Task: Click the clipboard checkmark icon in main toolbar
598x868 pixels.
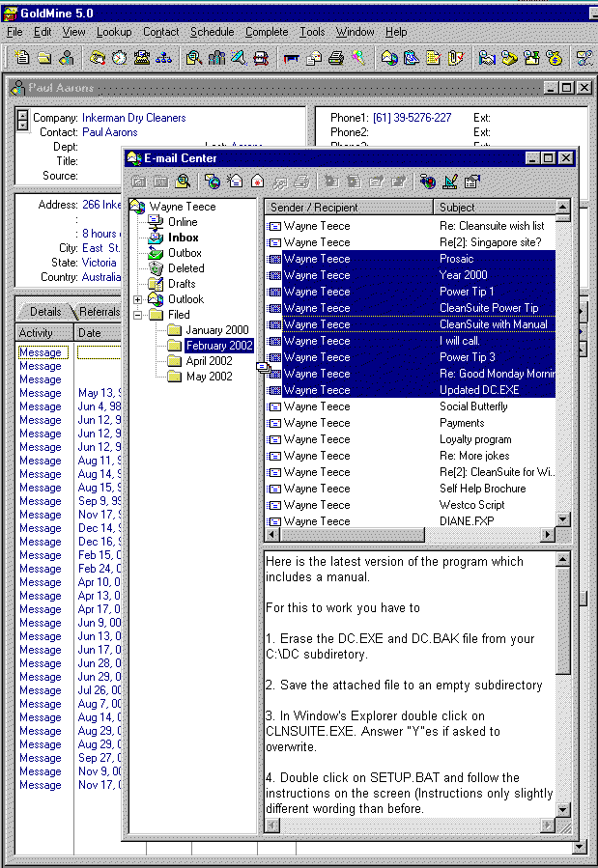Action: point(456,57)
